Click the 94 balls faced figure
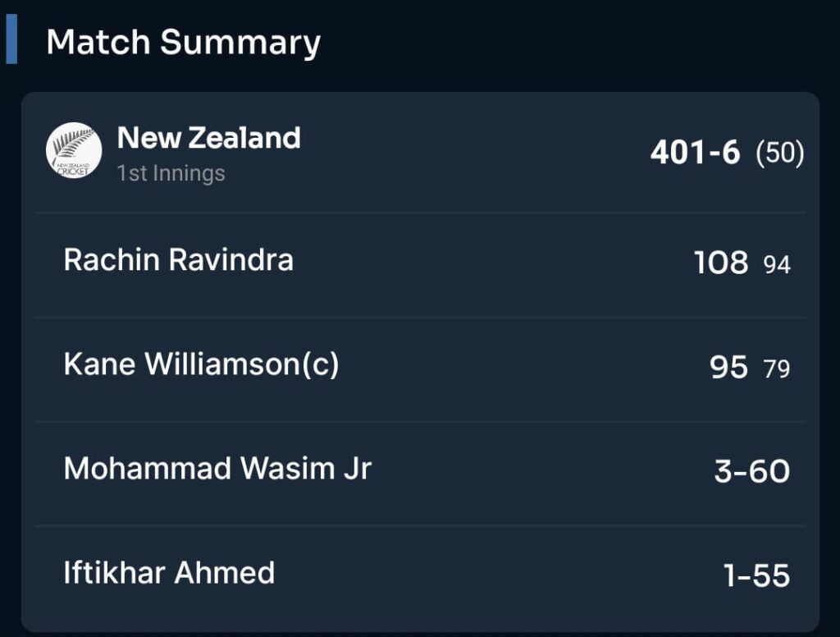The width and height of the screenshot is (840, 637). coord(777,264)
